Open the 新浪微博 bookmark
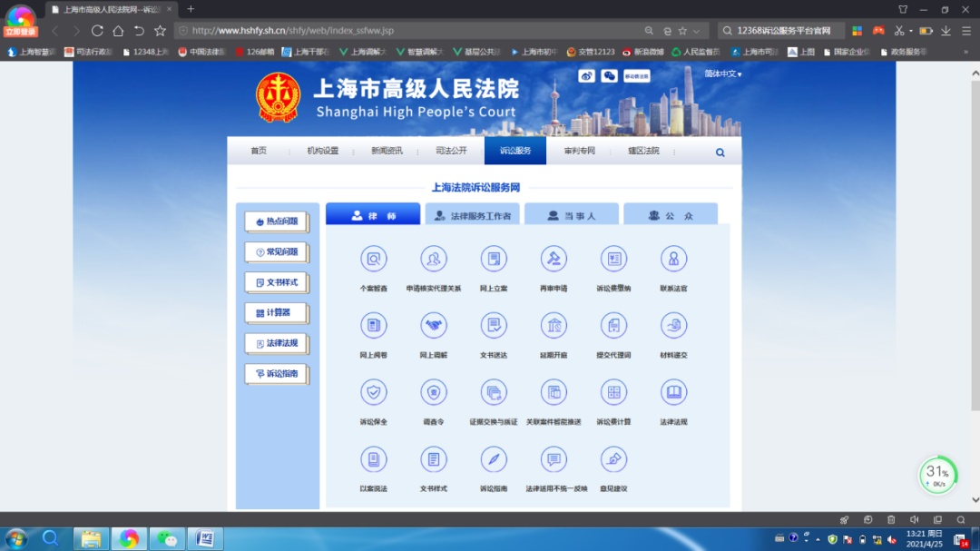 643,52
